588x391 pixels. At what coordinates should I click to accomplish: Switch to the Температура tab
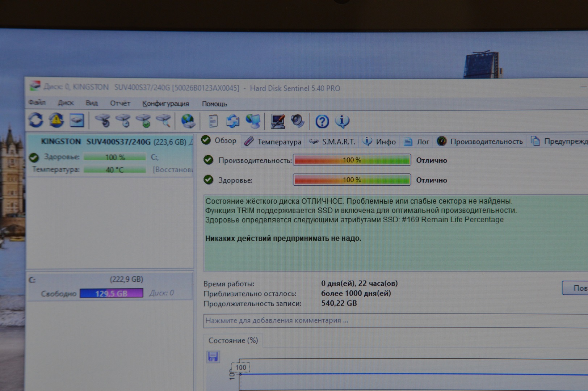point(273,142)
